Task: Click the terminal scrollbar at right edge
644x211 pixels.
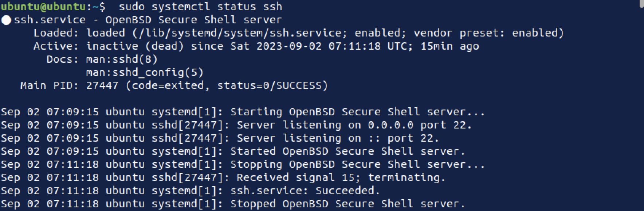Action: coord(642,4)
